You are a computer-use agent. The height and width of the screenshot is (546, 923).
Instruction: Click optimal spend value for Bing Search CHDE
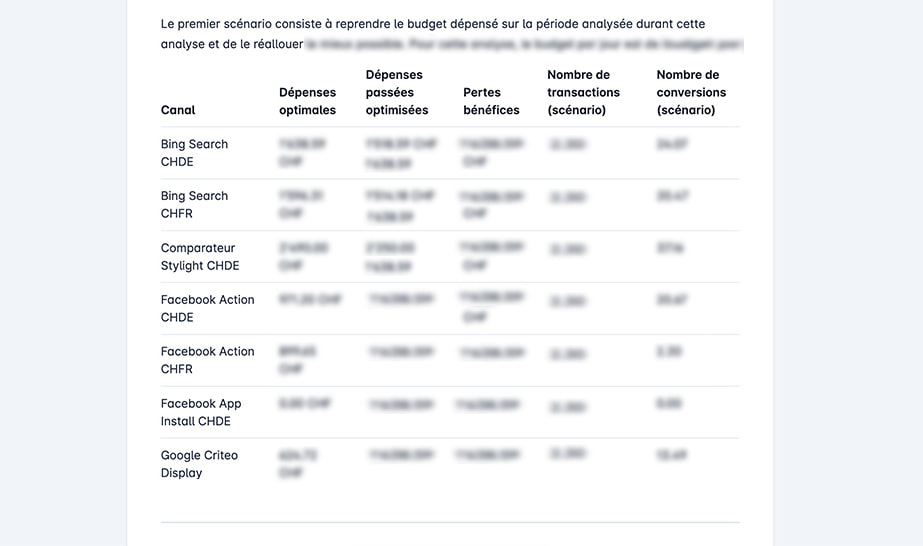pyautogui.click(x=303, y=152)
